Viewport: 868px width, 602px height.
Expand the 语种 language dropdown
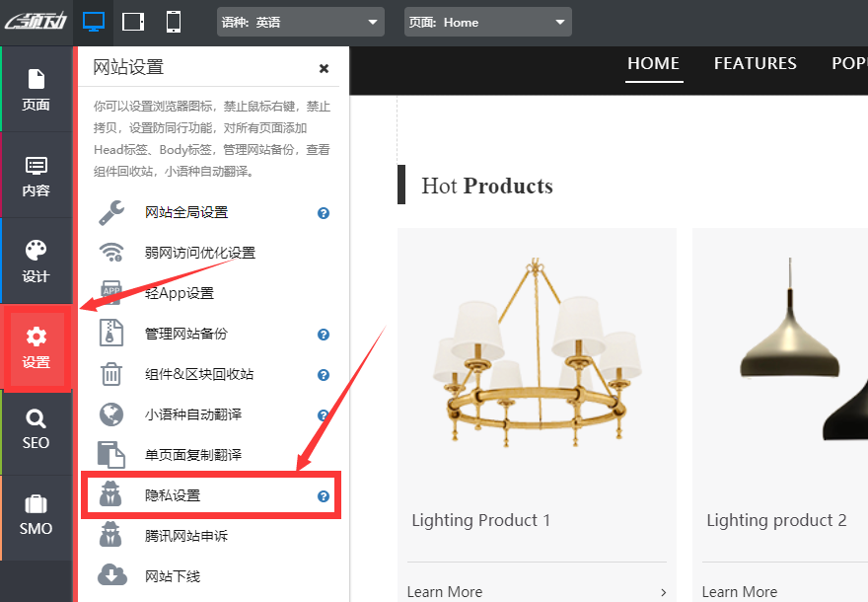pyautogui.click(x=300, y=22)
